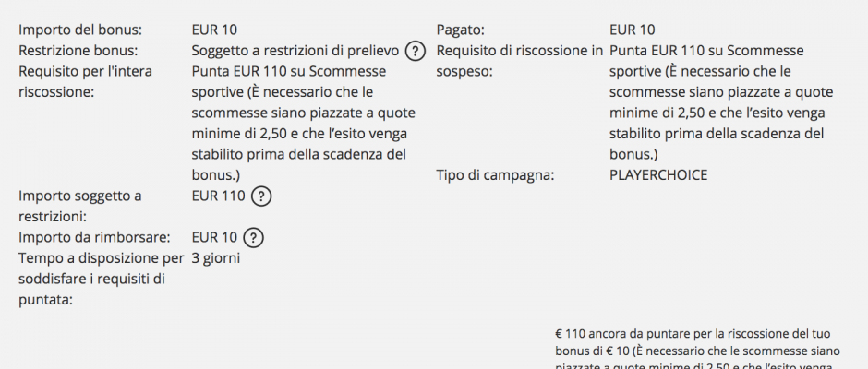Select 'Requisito per l'intera riscossione' label

(85, 82)
